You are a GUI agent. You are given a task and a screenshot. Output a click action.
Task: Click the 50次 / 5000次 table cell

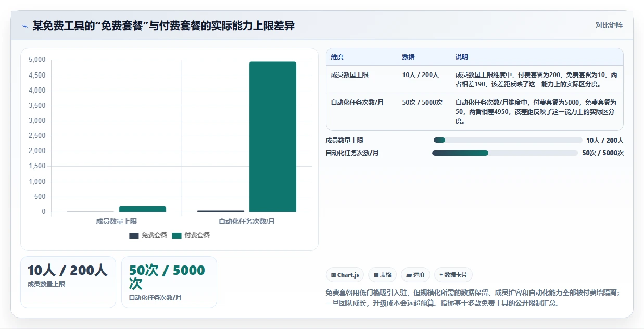(x=422, y=103)
